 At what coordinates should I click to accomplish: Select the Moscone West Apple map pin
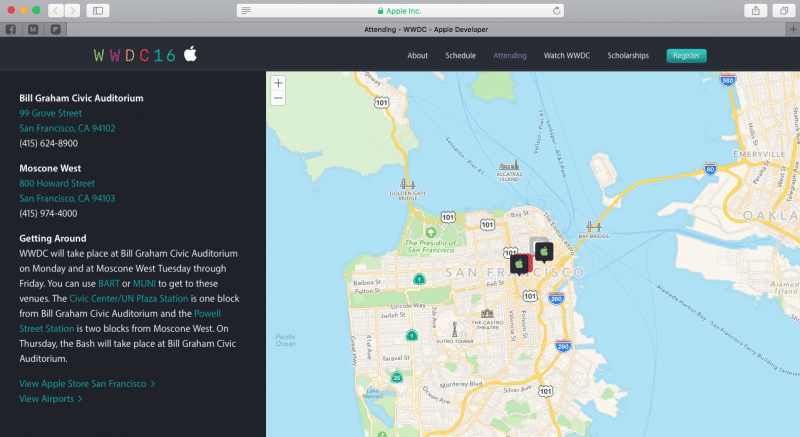(x=544, y=252)
